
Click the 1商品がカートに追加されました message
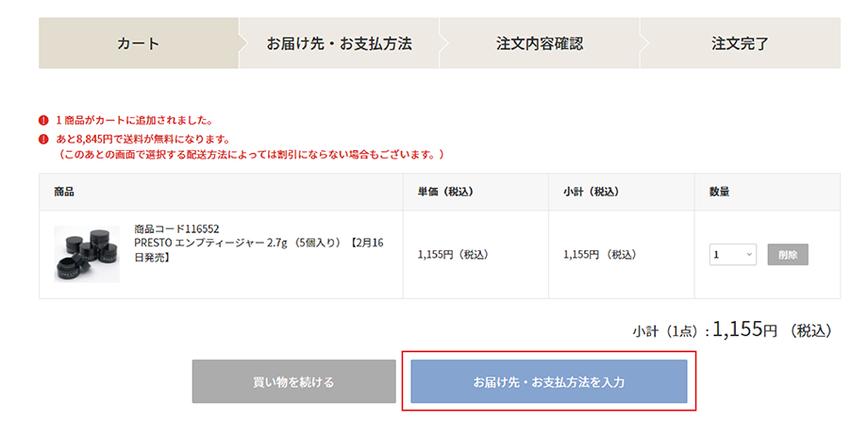coord(133,121)
